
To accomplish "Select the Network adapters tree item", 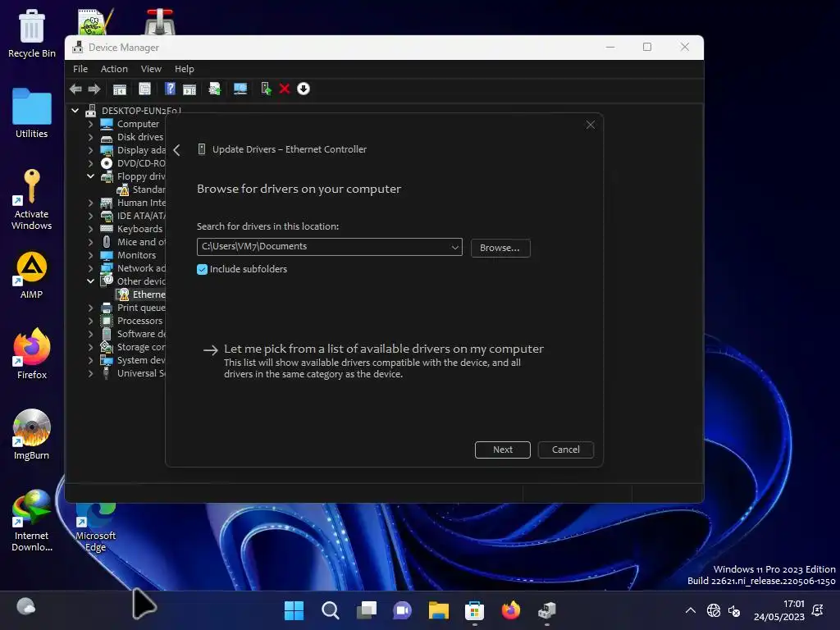I will [x=134, y=268].
